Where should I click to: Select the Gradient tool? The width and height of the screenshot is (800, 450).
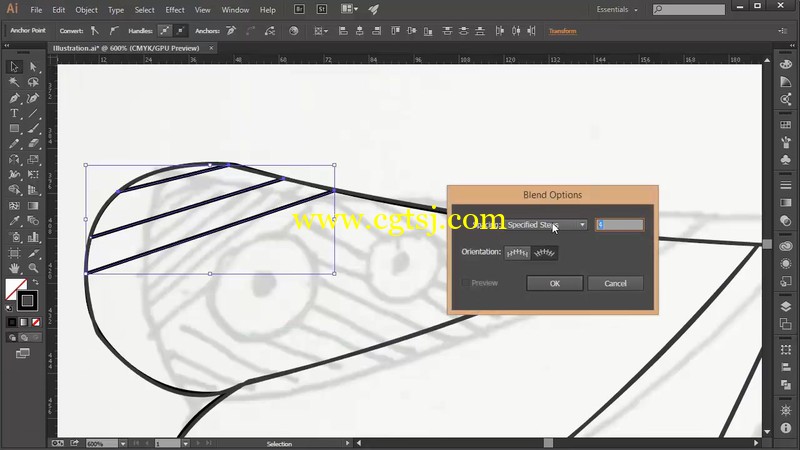[x=33, y=206]
